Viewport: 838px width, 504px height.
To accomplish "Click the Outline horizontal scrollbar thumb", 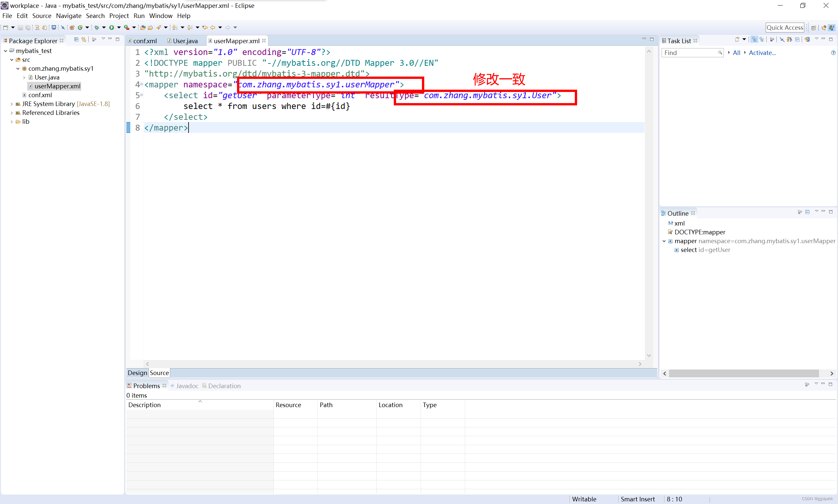I will pos(744,373).
